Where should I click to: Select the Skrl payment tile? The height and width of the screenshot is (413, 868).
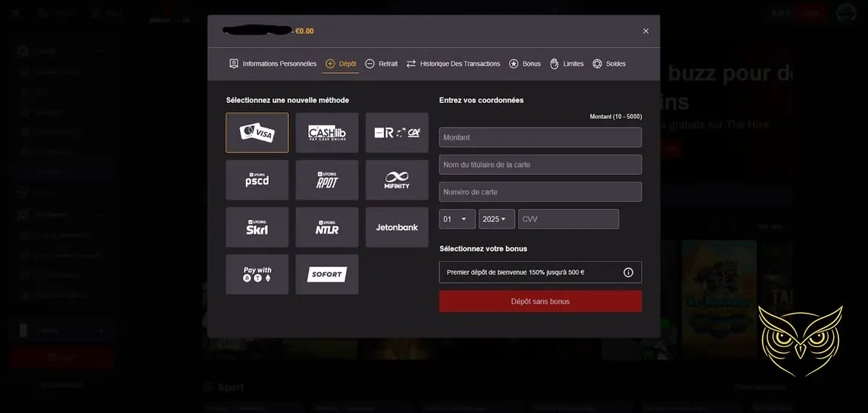point(257,227)
